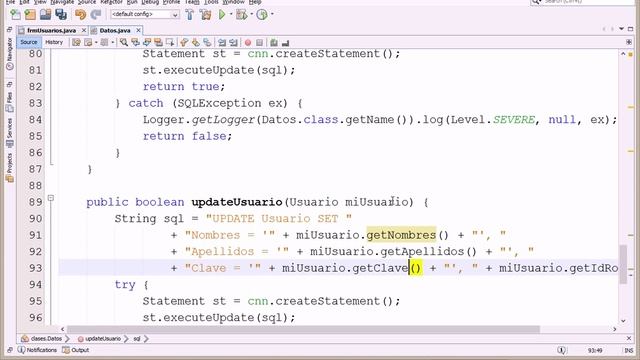Open the documents list dropdown arrow
The width and height of the screenshot is (640, 360).
[621, 29]
